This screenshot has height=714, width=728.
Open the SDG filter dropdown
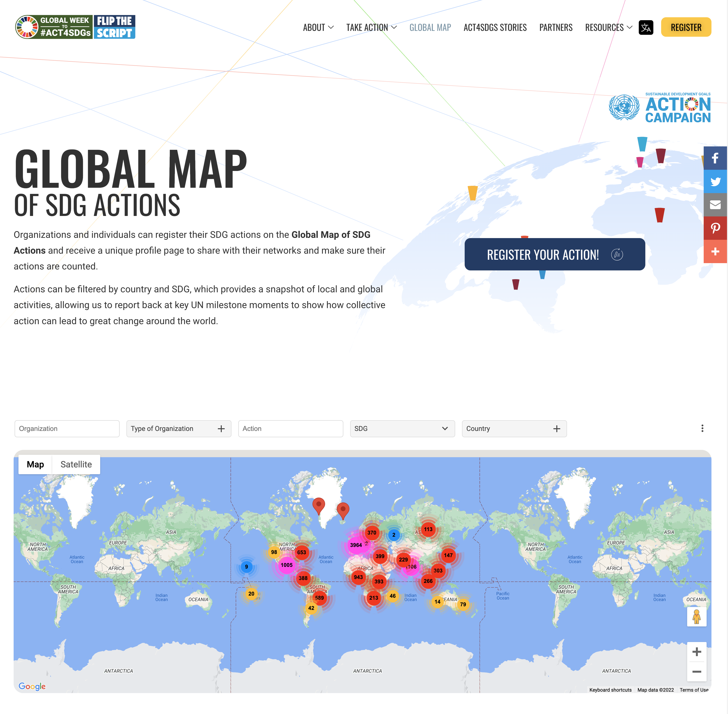(x=403, y=429)
